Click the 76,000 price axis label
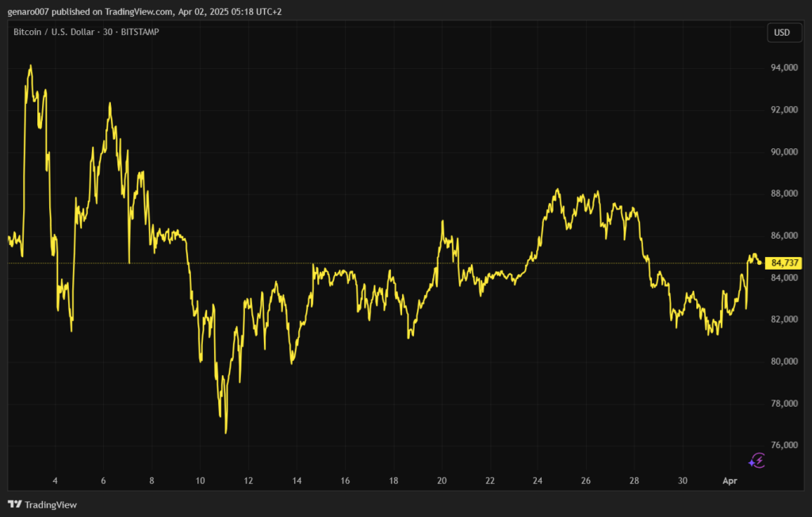Viewport: 812px width, 517px height. click(785, 446)
